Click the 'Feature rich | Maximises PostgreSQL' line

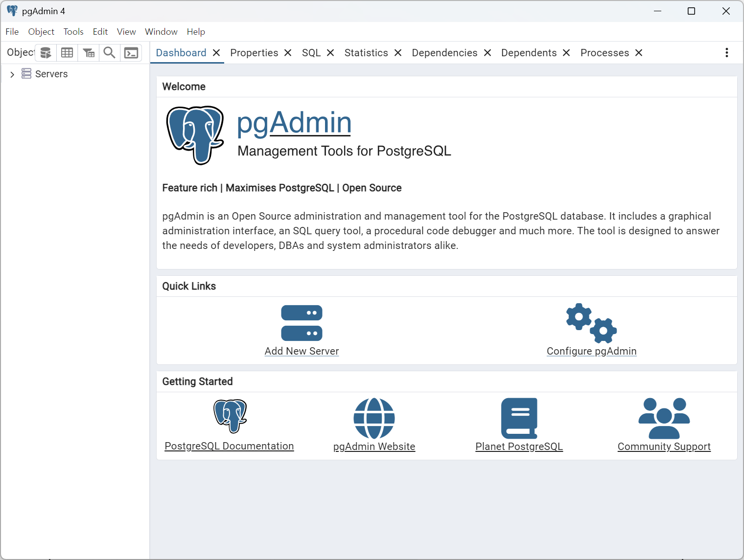282,188
